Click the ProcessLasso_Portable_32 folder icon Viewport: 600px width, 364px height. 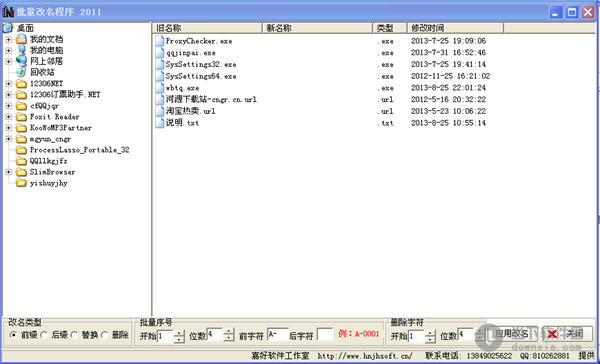(21, 150)
